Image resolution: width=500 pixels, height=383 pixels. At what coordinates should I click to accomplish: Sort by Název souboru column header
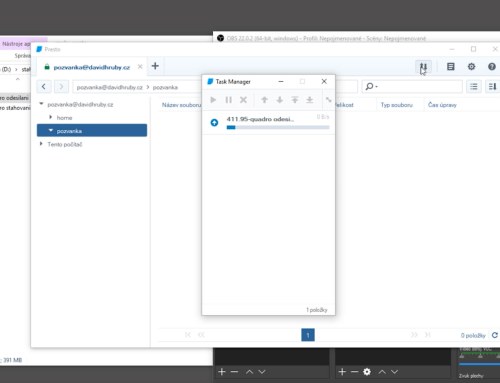[182, 105]
